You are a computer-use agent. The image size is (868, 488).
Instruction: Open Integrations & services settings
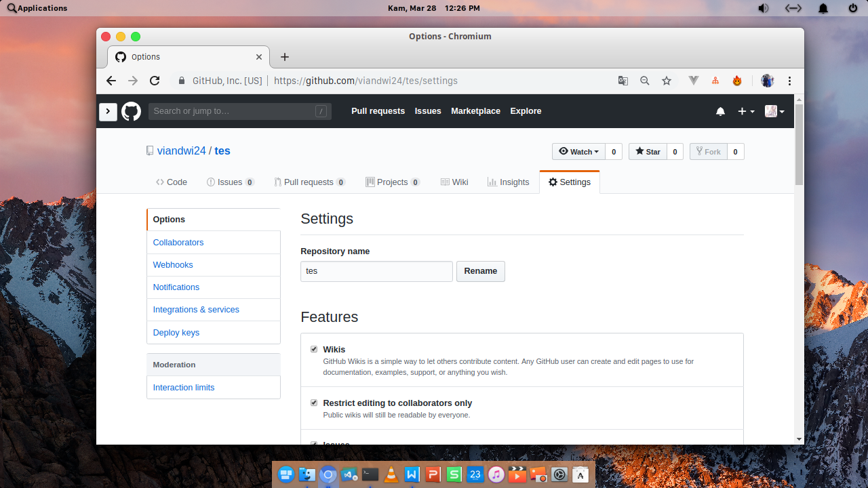click(x=214, y=310)
